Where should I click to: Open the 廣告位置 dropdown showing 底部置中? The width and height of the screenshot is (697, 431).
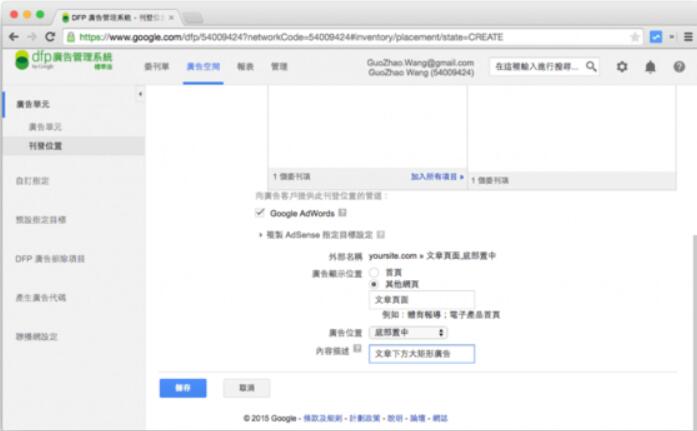tap(408, 331)
